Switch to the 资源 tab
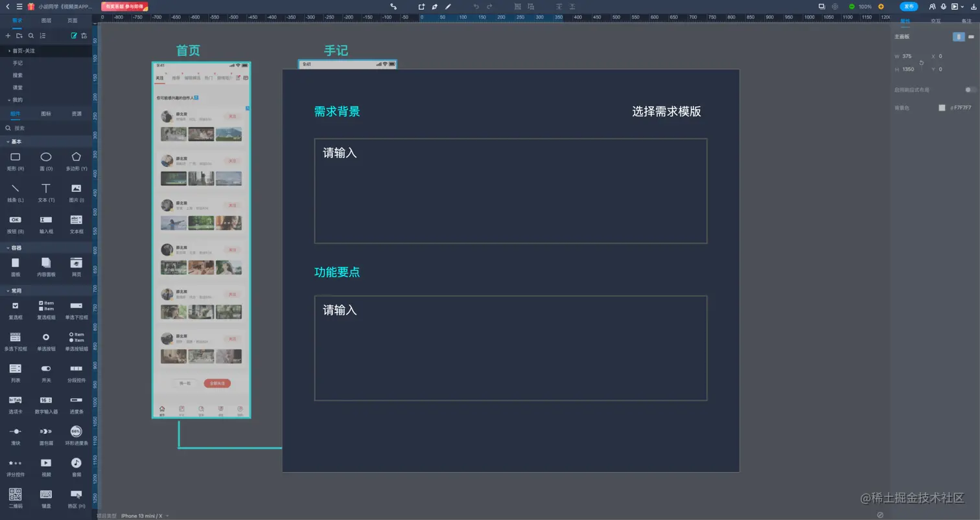 click(x=76, y=114)
